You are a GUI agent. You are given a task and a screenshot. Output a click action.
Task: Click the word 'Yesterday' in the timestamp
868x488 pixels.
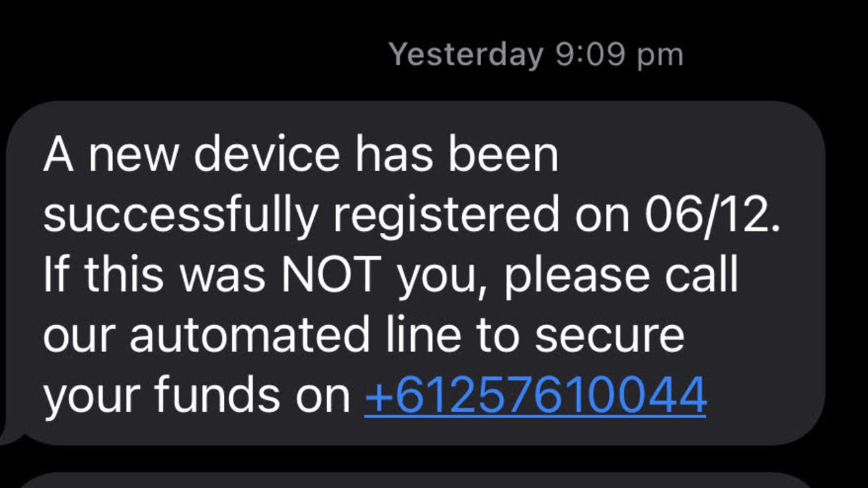click(466, 56)
